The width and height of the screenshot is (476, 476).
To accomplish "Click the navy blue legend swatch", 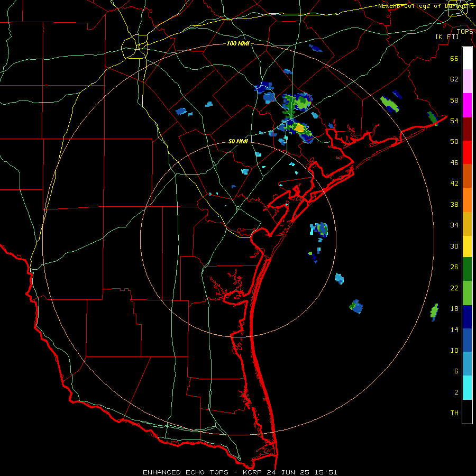I will (467, 317).
